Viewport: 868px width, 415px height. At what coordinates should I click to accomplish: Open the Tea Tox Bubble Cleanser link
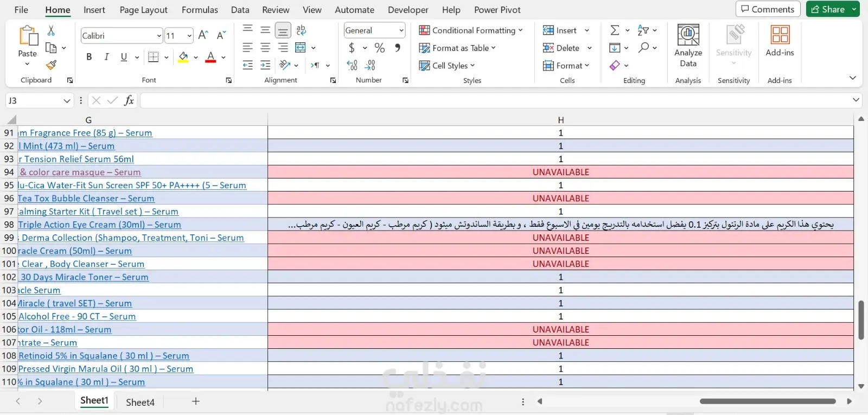coord(86,199)
